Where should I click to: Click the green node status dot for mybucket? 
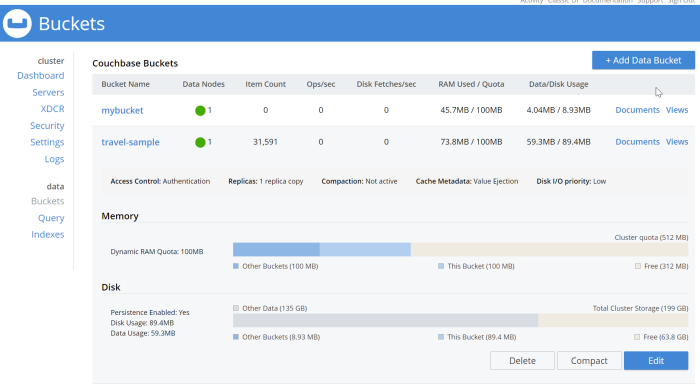(200, 111)
